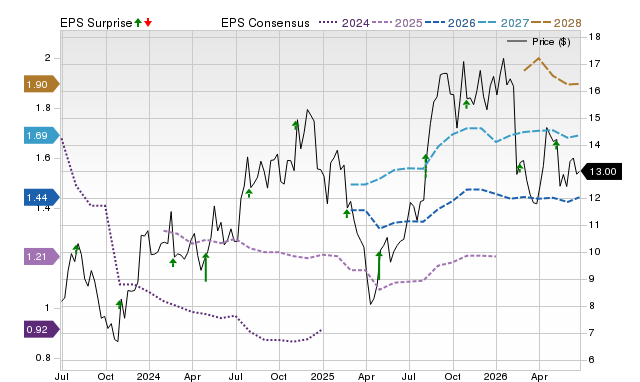Click the left axis value 1
This screenshot has width=640, height=382.
pyautogui.click(x=47, y=308)
